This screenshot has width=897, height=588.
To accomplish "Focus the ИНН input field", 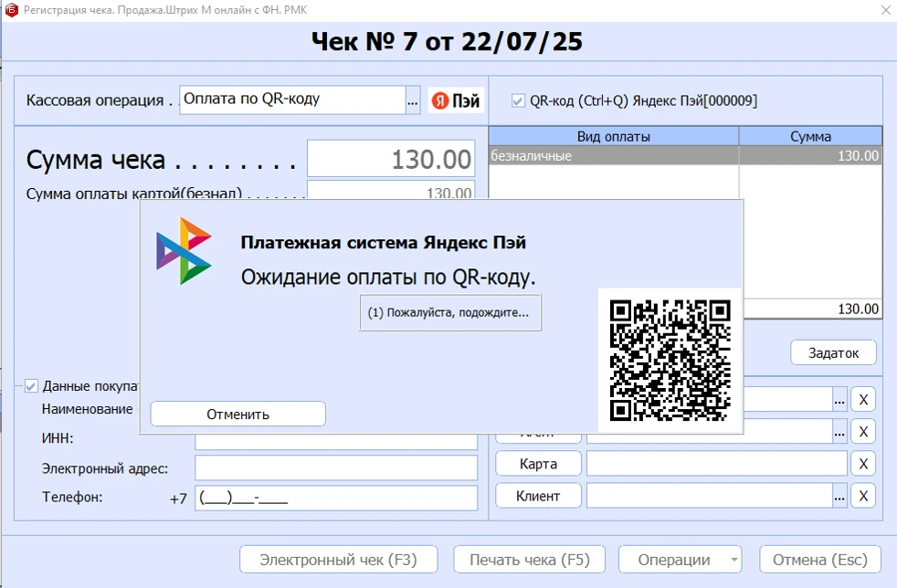I will coord(336,441).
